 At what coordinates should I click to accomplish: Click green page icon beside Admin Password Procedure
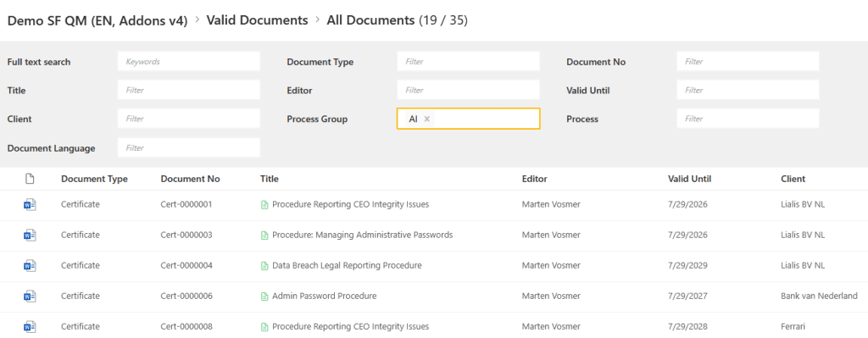[264, 296]
